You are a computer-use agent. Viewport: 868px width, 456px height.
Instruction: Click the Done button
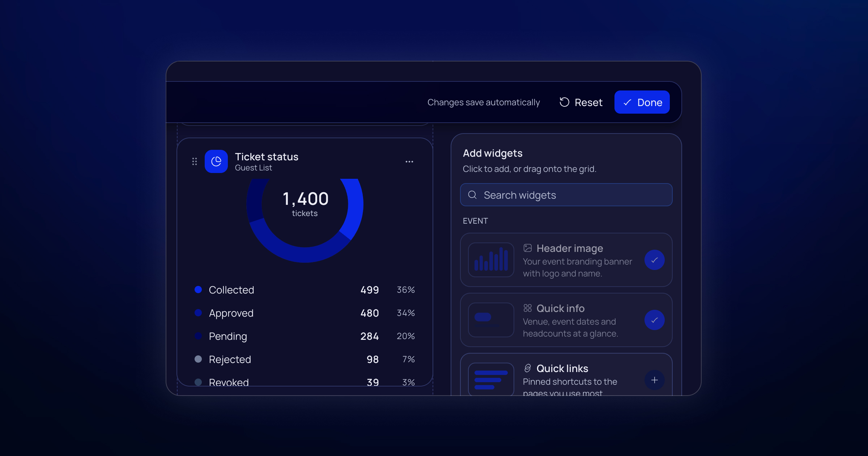click(x=642, y=102)
